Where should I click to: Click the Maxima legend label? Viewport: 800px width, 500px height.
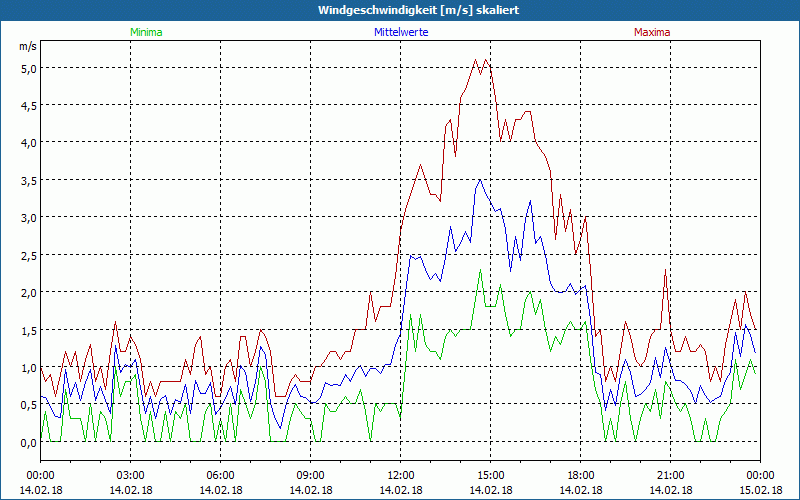point(652,32)
